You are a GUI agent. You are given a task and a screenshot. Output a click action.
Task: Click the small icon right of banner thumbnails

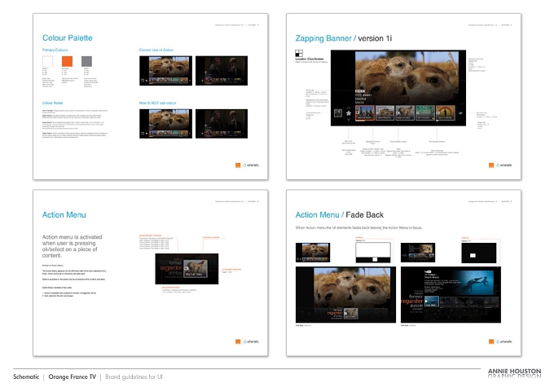coord(461,113)
